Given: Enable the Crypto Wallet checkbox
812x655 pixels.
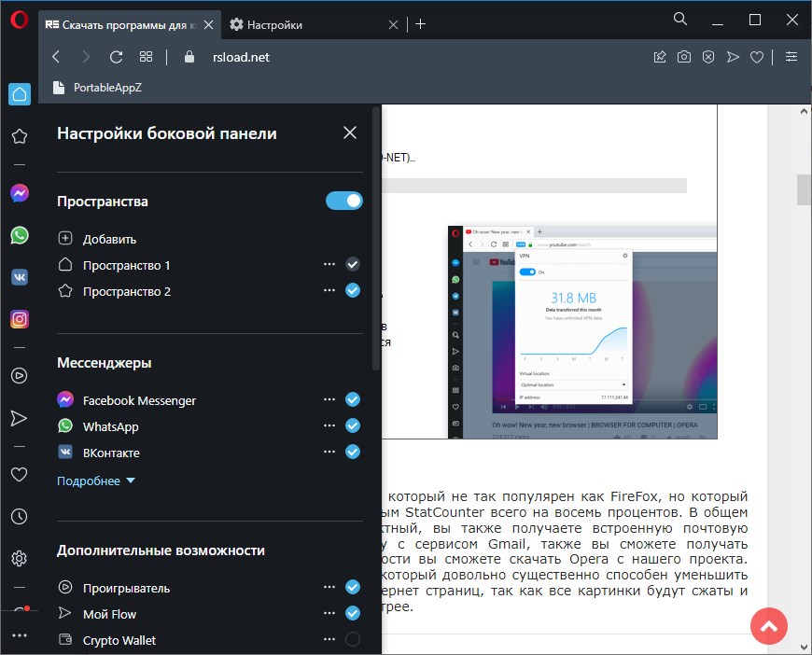Looking at the screenshot, I should coord(353,639).
